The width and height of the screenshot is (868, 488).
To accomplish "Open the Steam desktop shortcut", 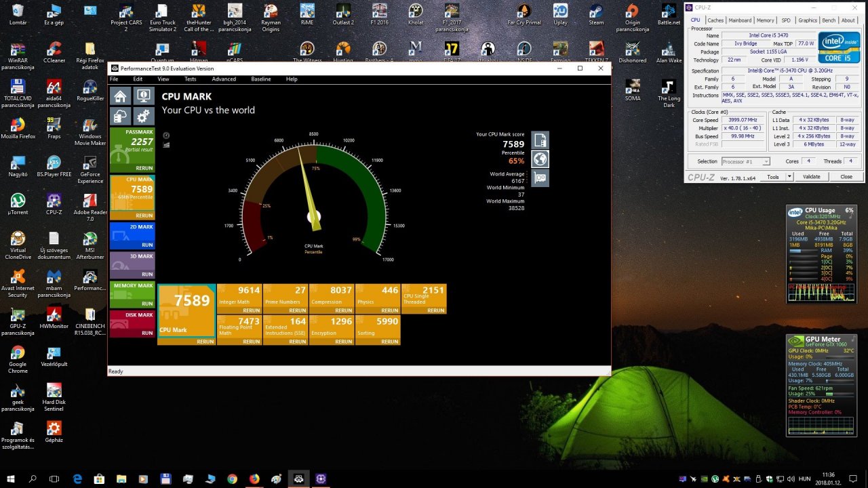I will click(x=596, y=15).
